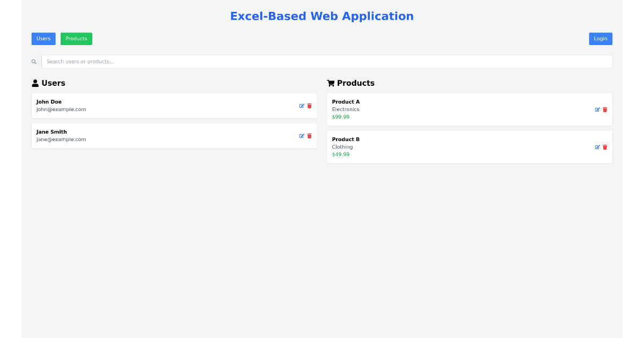Click the shopping cart icon beside Products heading
The image size is (644, 338).
pos(330,83)
